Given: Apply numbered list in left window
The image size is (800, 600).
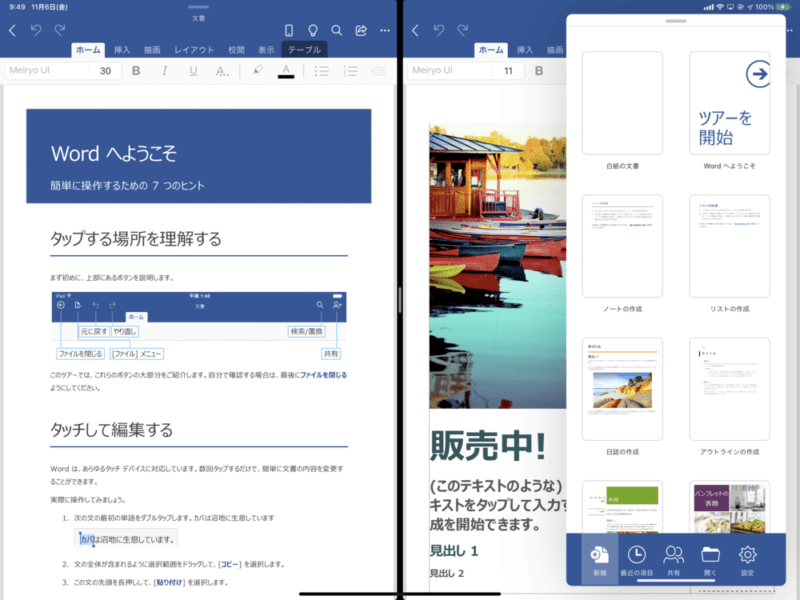Looking at the screenshot, I should [x=350, y=71].
